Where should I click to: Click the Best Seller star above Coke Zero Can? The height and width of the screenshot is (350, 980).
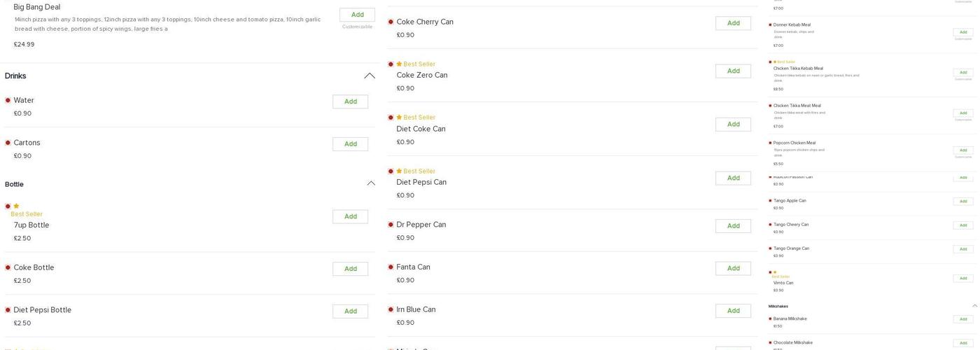(x=399, y=64)
